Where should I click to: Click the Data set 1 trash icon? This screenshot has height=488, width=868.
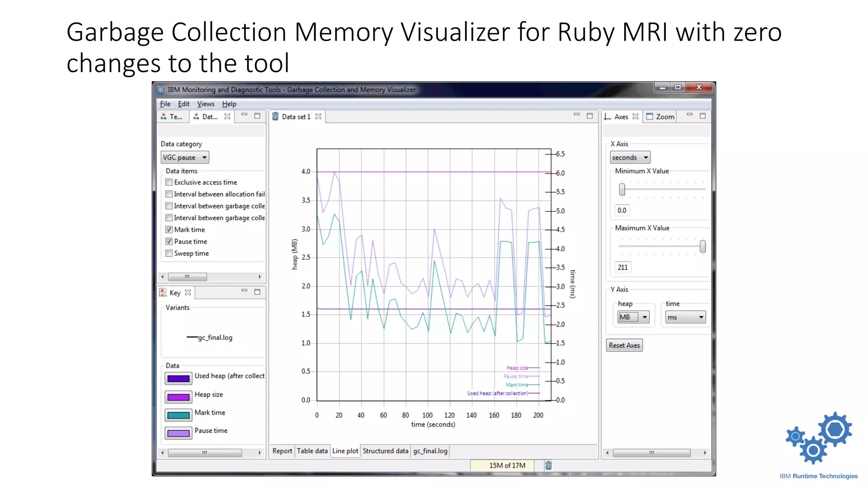(275, 116)
